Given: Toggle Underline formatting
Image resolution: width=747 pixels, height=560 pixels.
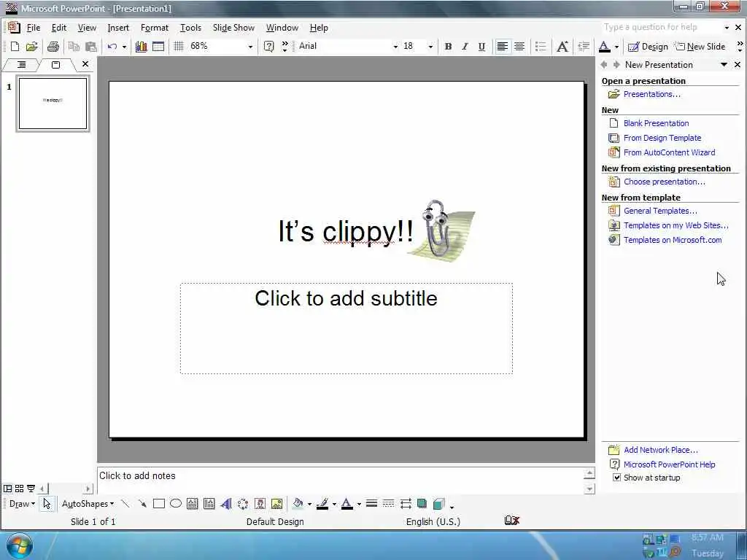Looking at the screenshot, I should click(481, 46).
